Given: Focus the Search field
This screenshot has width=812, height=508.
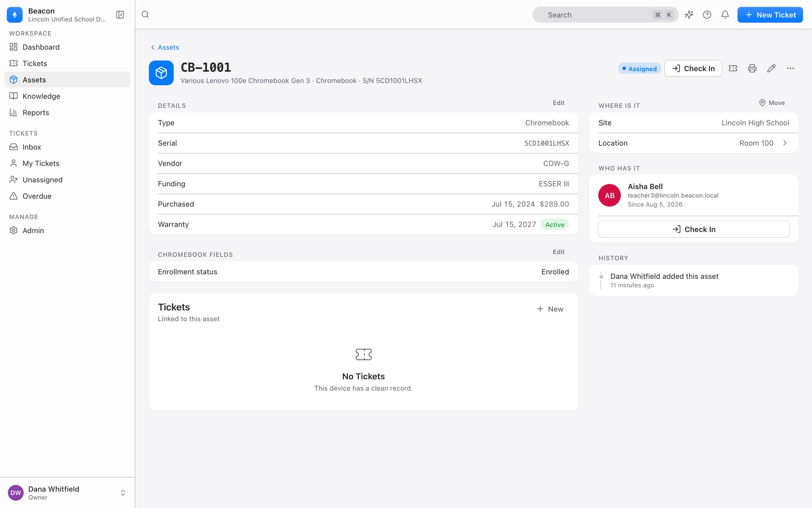Looking at the screenshot, I should [605, 15].
